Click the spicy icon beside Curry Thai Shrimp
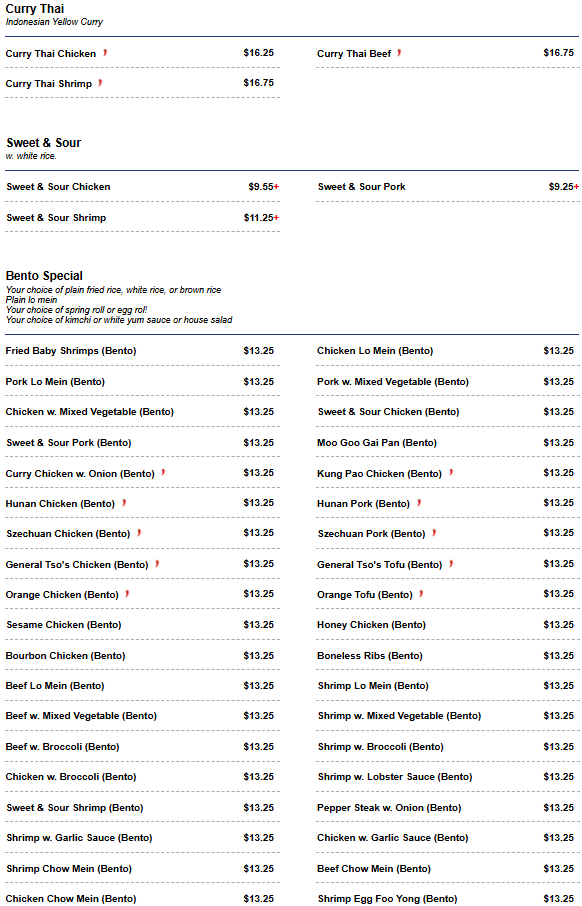The image size is (582, 906). coord(100,83)
